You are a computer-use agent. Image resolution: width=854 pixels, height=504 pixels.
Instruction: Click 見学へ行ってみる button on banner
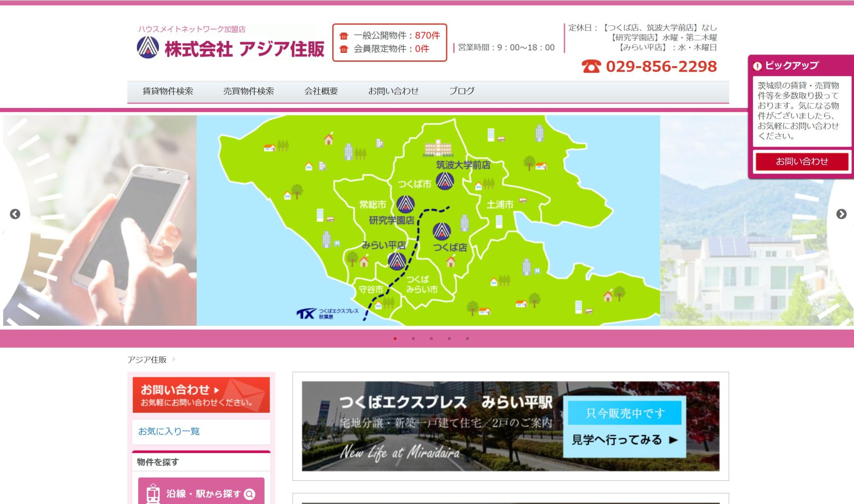(x=624, y=440)
